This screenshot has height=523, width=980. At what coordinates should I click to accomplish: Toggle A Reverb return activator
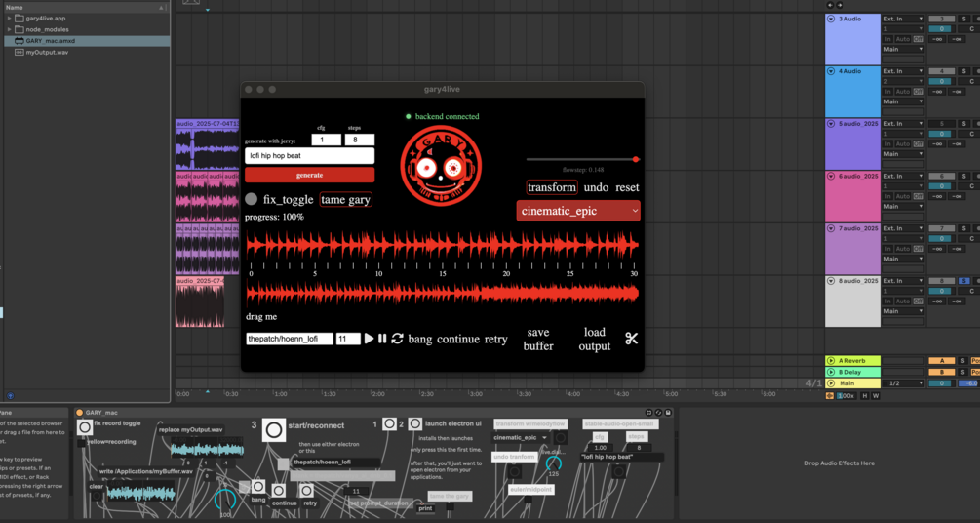941,361
